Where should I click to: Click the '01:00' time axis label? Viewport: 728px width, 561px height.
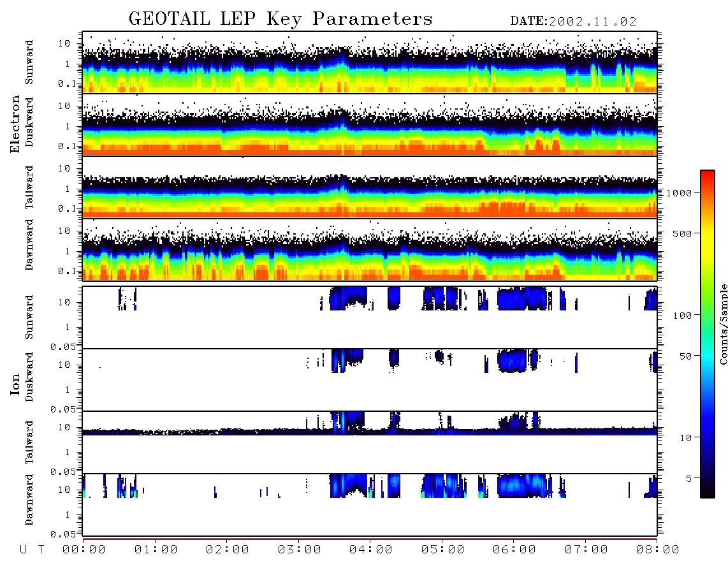[x=156, y=550]
